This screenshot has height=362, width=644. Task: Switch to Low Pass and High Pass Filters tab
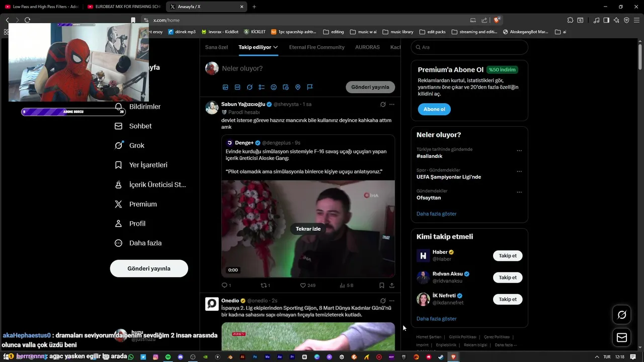pos(42,7)
